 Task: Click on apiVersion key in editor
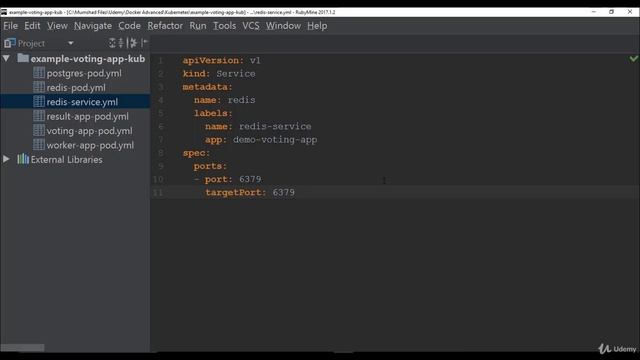210,60
